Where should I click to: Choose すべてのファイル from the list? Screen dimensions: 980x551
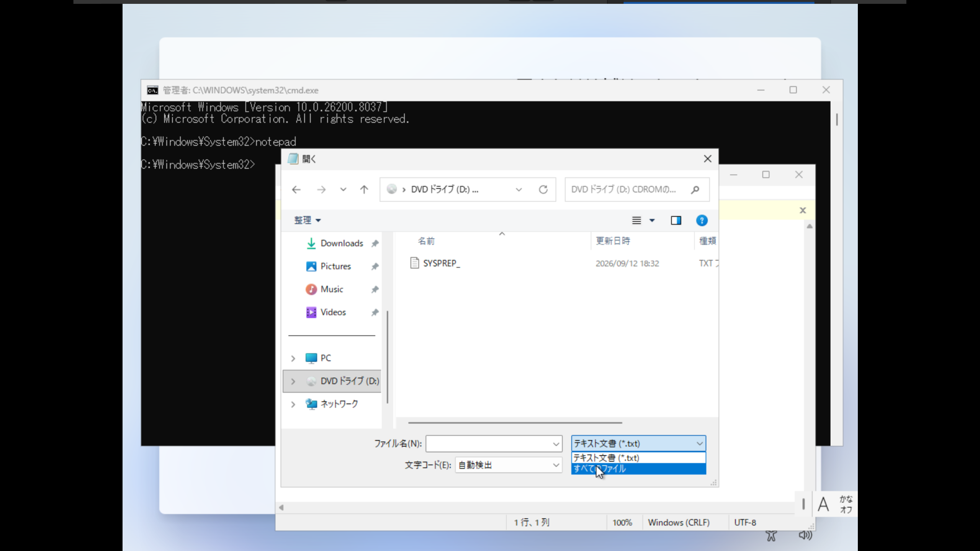638,469
